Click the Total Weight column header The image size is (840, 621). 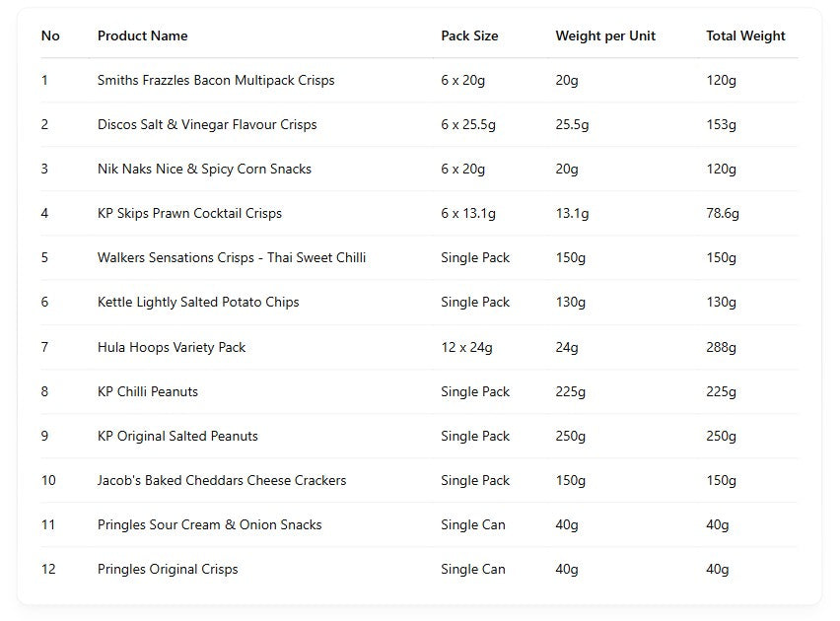point(745,35)
